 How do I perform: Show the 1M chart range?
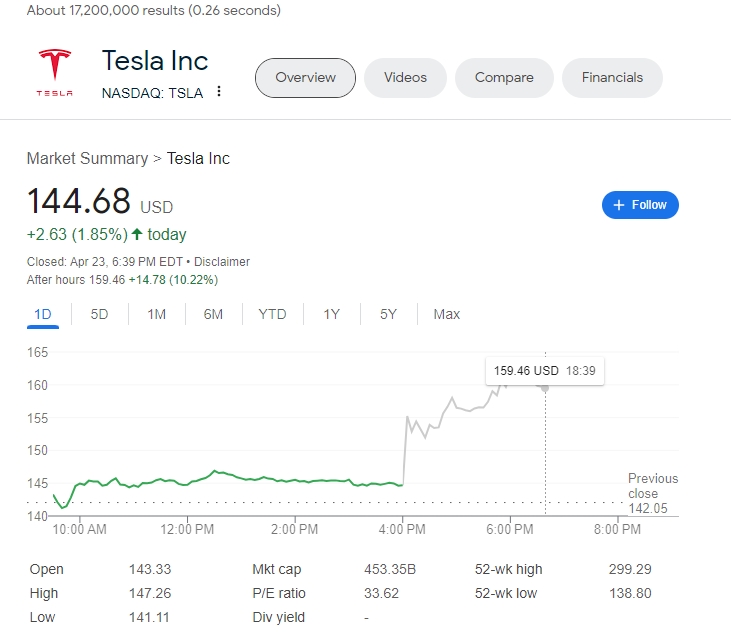[156, 314]
